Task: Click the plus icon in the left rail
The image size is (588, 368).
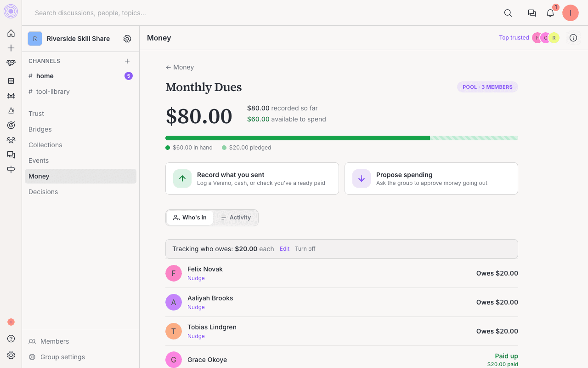Action: coord(11,48)
